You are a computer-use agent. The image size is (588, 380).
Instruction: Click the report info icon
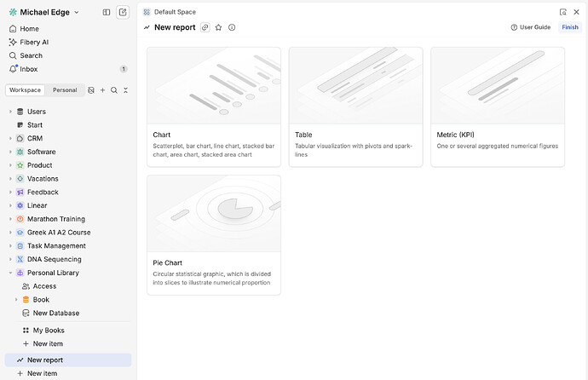[x=232, y=27]
